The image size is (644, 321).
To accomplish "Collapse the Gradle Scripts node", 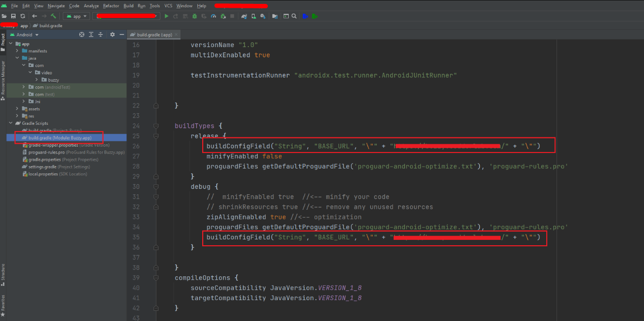I will [11, 123].
